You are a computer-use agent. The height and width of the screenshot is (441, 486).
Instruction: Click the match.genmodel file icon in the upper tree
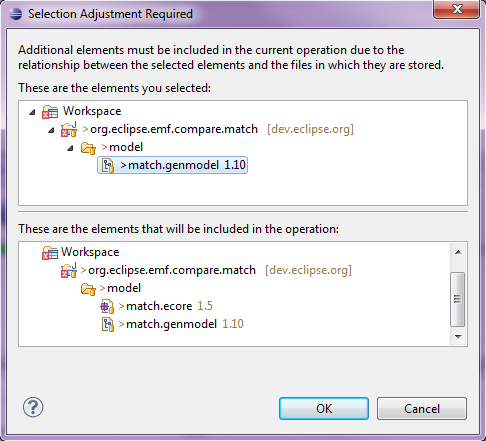point(108,165)
